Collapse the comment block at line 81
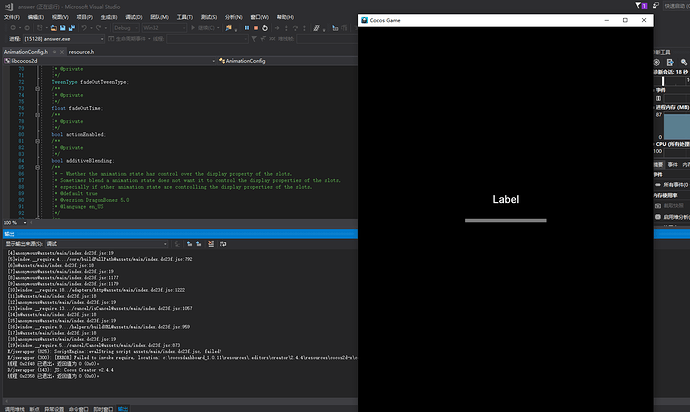Viewport: 690px width, 412px height. [x=37, y=141]
